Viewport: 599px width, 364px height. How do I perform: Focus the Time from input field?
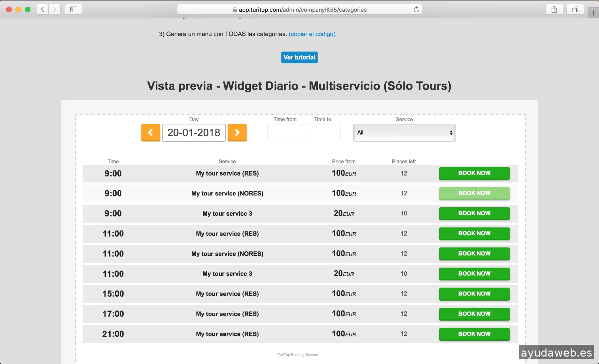point(285,133)
